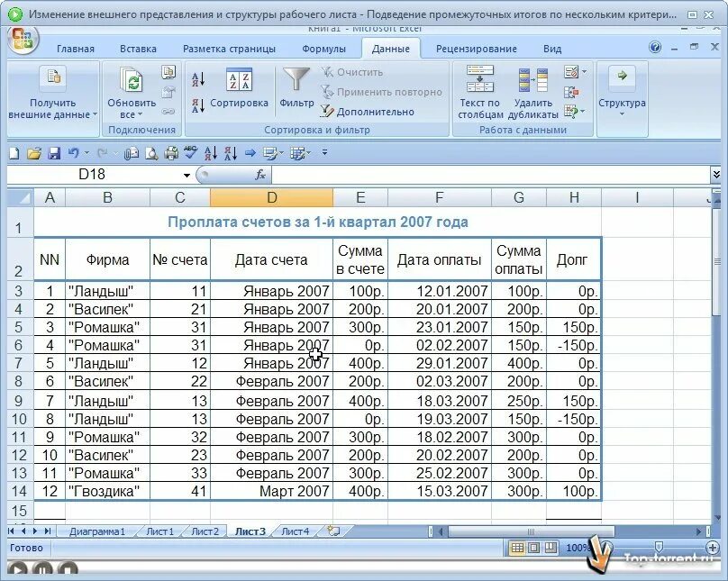Screen dimensions: 728x581
Task: Click the Refresh All (Обновить все) icon
Action: (x=132, y=80)
